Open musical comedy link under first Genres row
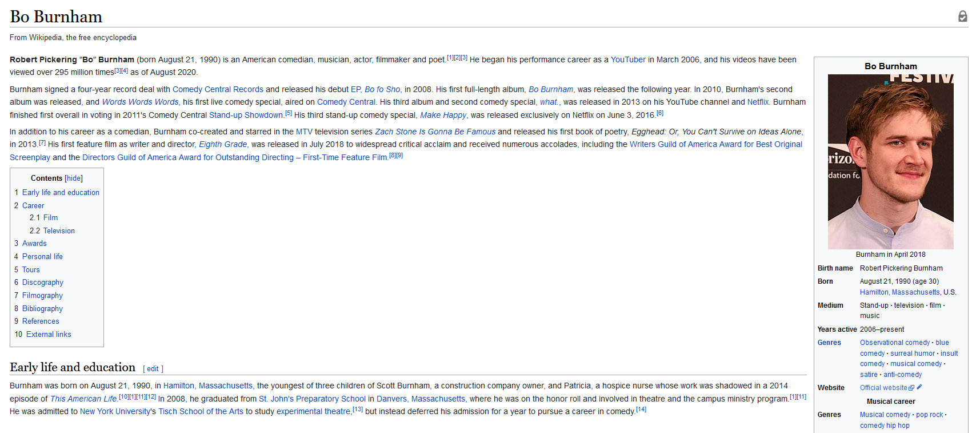This screenshot has width=980, height=433. [916, 364]
